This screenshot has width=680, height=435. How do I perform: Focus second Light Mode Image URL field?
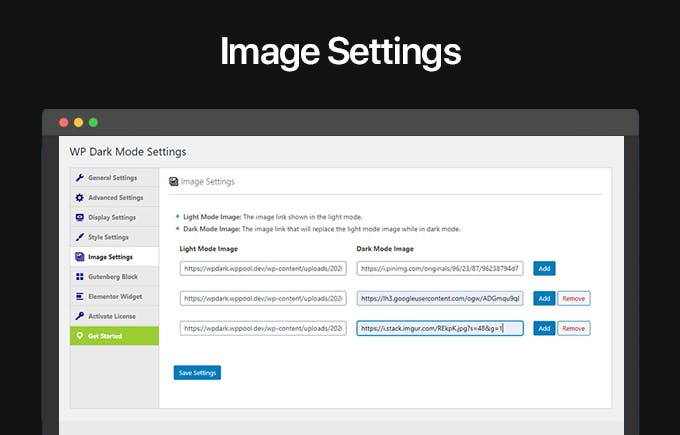pyautogui.click(x=263, y=298)
